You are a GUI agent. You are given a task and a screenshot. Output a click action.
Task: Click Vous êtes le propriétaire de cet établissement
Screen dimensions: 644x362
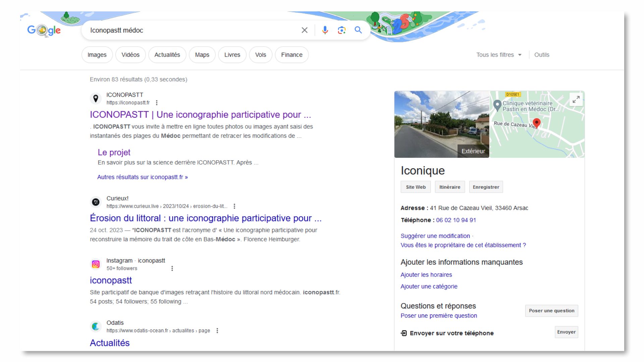pyautogui.click(x=463, y=245)
